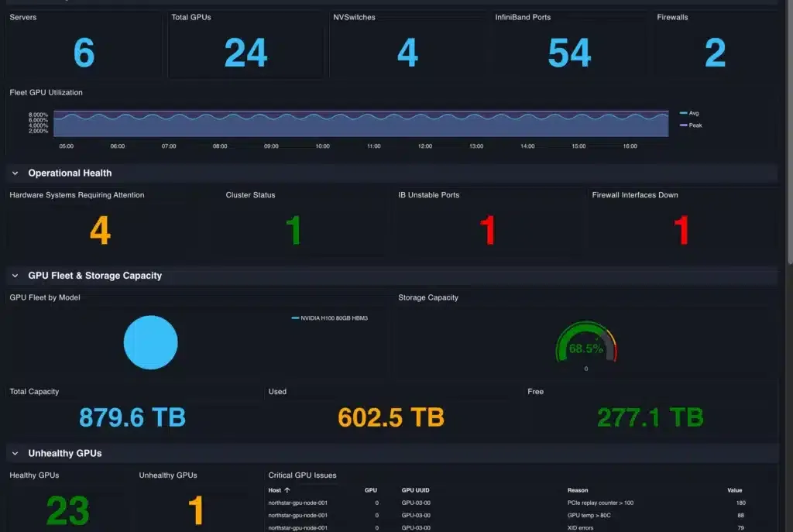Viewport: 793px width, 532px height.
Task: Toggle NVIDIA H100 80GB HBM3 legend entry
Action: coord(330,318)
